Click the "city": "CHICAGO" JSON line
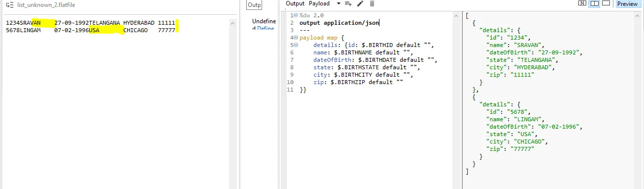This screenshot has height=189, width=644. 516,142
